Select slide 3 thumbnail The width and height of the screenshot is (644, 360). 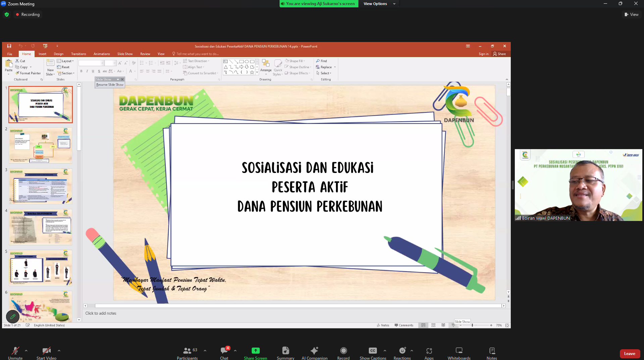coord(41,186)
